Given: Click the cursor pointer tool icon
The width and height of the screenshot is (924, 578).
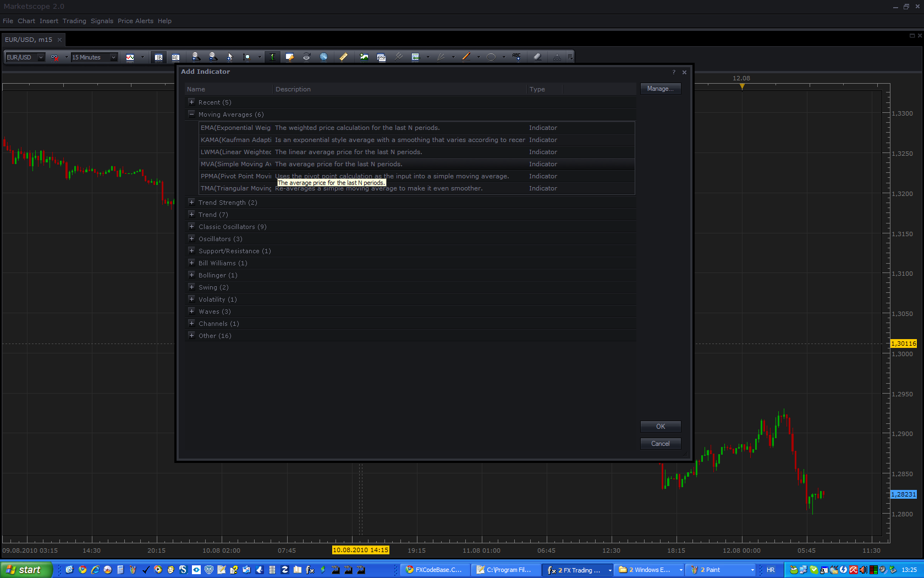Looking at the screenshot, I should click(230, 57).
